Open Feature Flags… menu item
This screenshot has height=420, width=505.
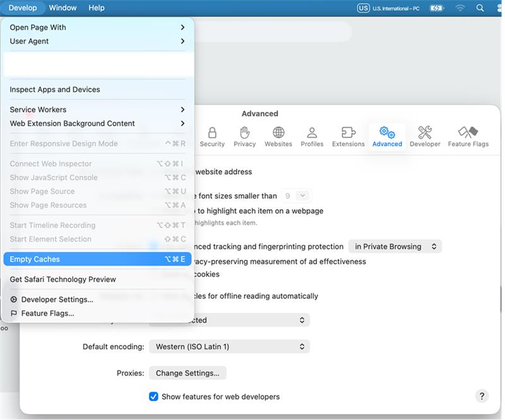pyautogui.click(x=97, y=313)
